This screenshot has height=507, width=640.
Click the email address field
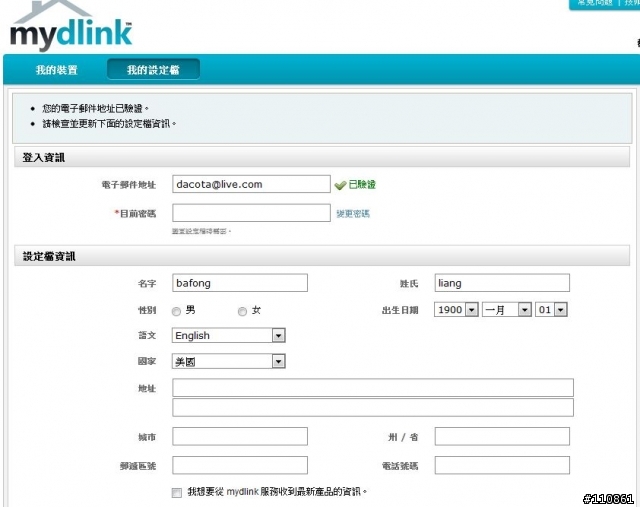click(x=251, y=184)
